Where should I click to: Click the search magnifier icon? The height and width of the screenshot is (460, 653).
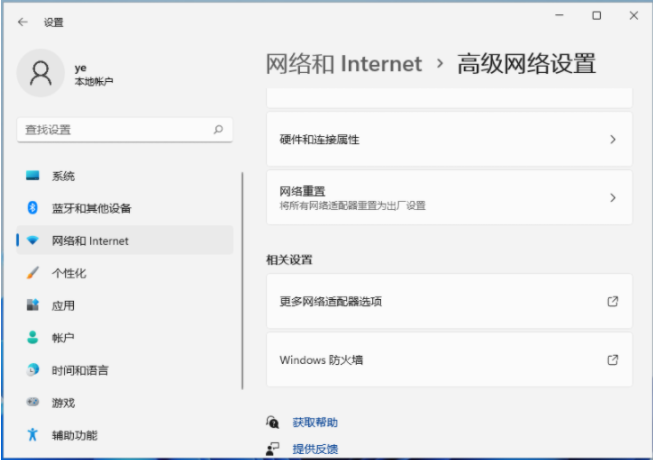tap(218, 129)
